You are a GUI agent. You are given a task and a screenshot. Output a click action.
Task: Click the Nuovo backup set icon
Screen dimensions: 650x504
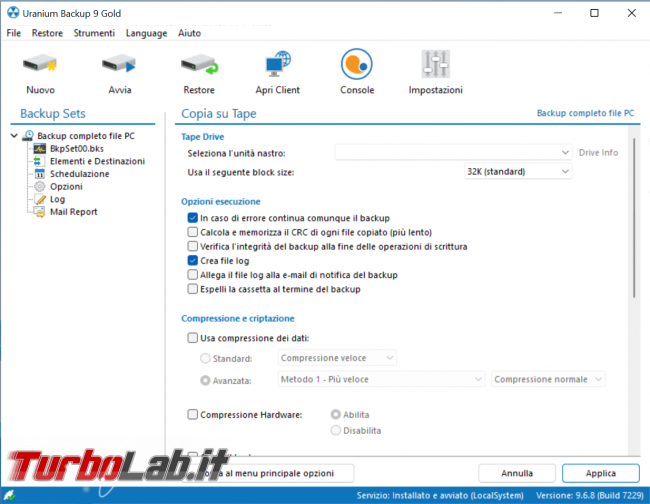click(x=40, y=64)
